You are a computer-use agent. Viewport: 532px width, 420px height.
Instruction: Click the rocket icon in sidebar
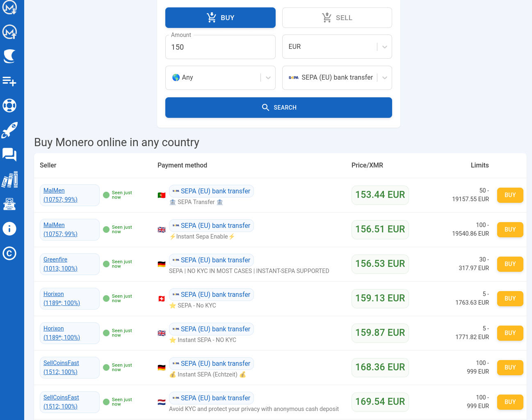click(9, 130)
